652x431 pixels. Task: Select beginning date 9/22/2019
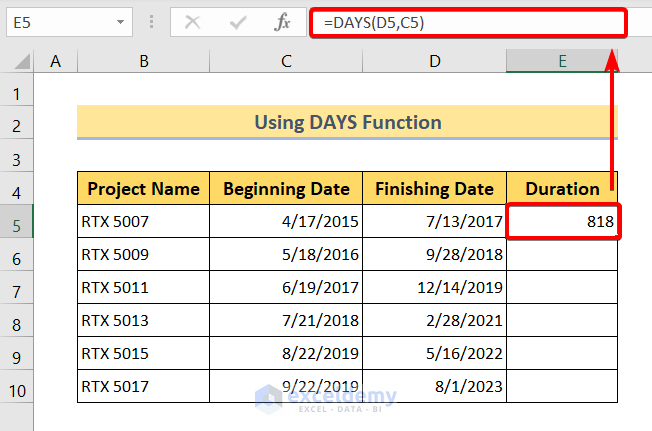point(286,386)
